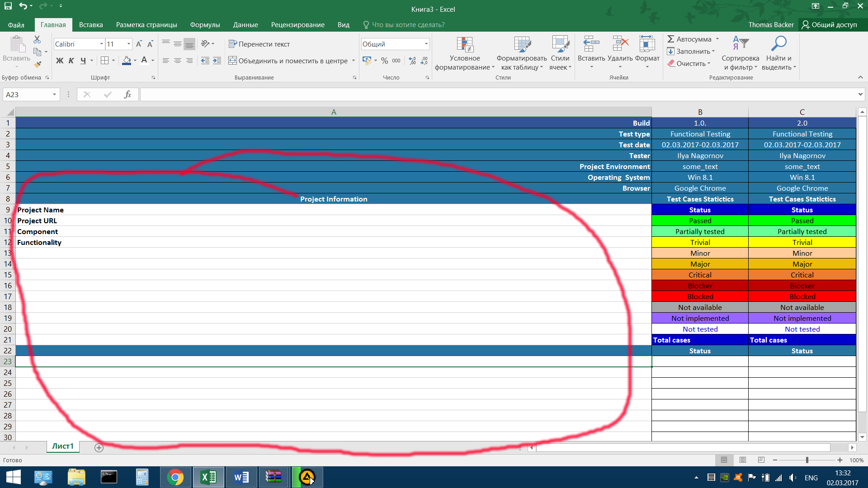
Task: Click the Undo arrow icon
Action: click(23, 6)
